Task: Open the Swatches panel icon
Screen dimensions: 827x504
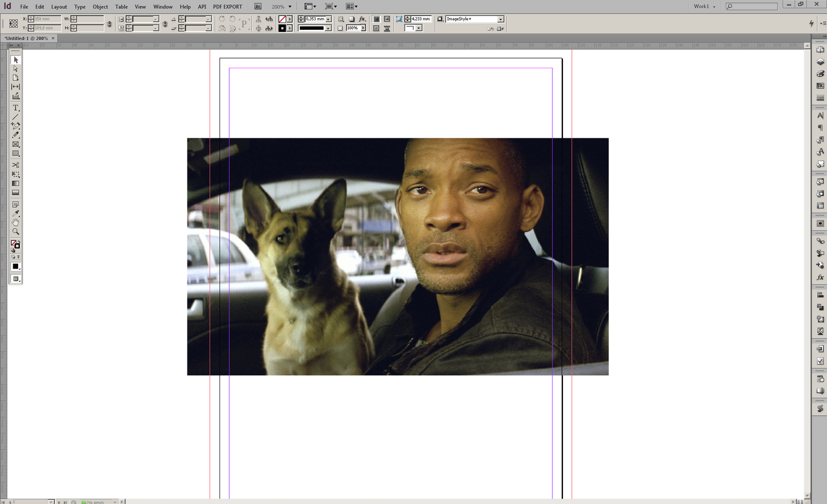Action: 820,85
